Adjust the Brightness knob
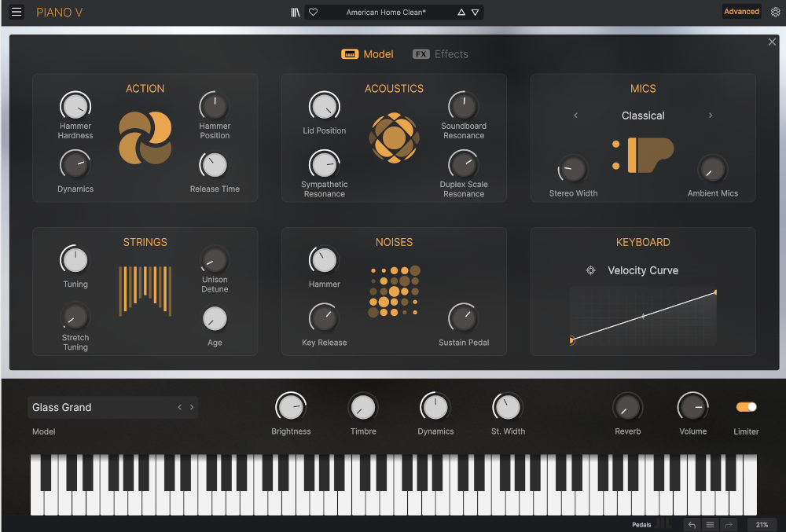The image size is (786, 532). pyautogui.click(x=291, y=409)
